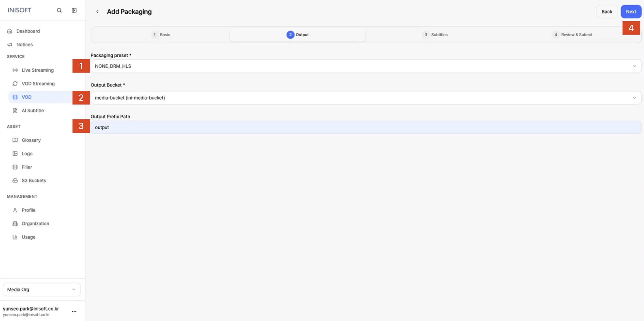The width and height of the screenshot is (644, 321).
Task: Click the Usage bar chart icon
Action: pyautogui.click(x=15, y=237)
